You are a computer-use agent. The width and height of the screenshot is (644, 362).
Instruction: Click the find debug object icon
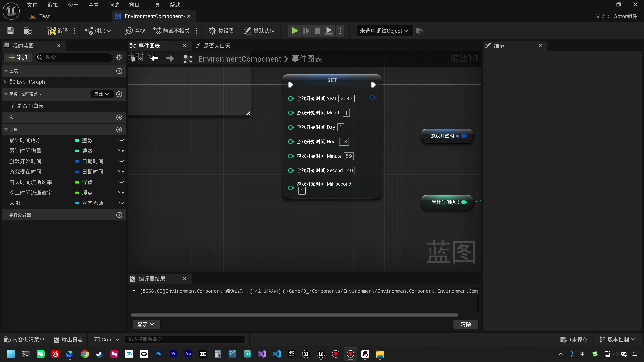click(x=419, y=31)
